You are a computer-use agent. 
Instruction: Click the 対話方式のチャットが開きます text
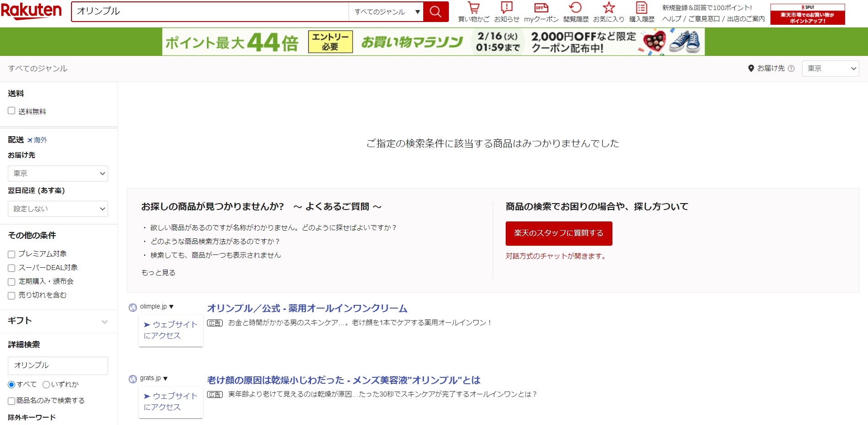click(557, 256)
